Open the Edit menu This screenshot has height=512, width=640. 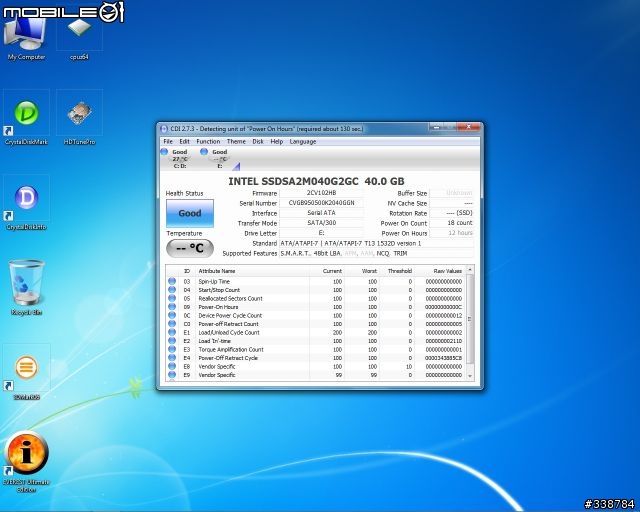184,142
